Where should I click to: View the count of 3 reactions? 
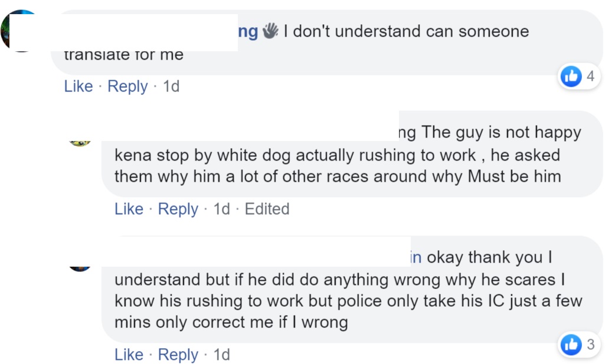pyautogui.click(x=591, y=345)
